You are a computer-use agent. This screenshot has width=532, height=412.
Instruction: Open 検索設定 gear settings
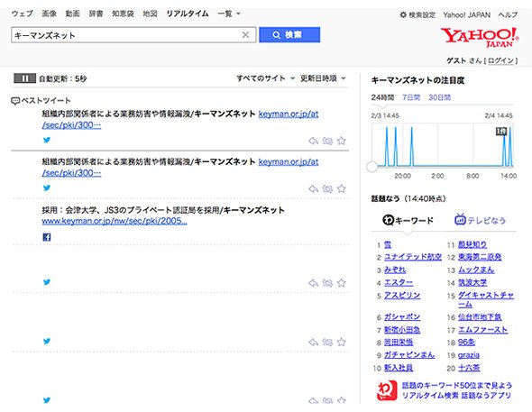417,15
